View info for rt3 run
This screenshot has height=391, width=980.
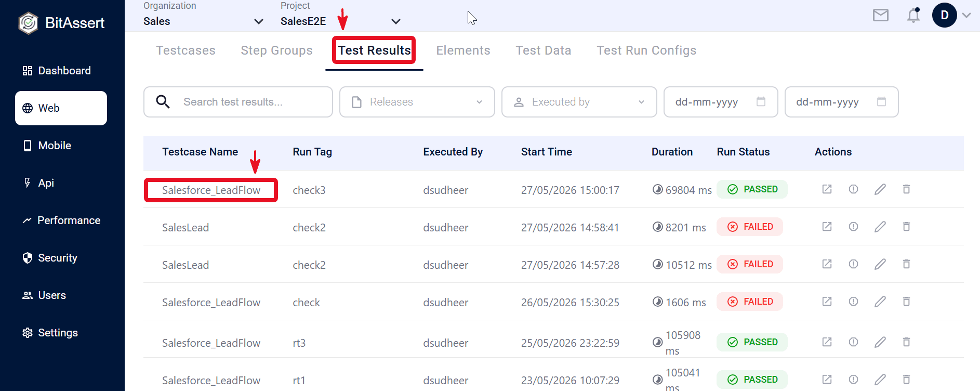click(853, 342)
